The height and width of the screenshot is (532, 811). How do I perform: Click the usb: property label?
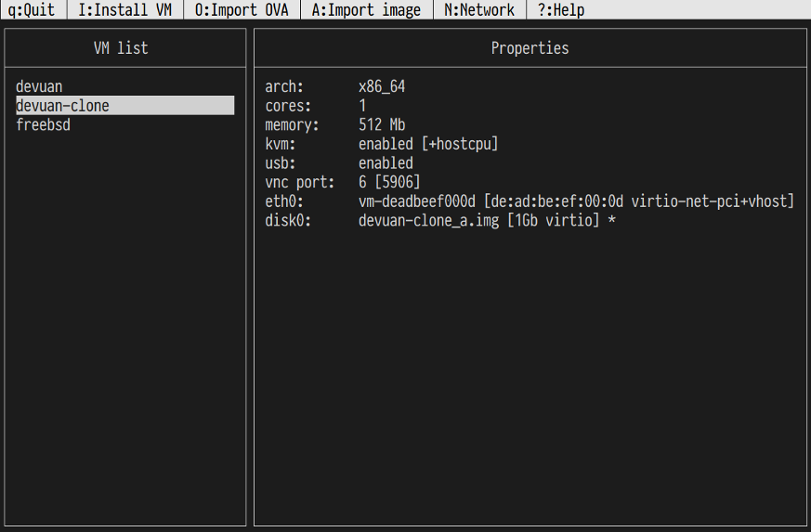tap(281, 162)
